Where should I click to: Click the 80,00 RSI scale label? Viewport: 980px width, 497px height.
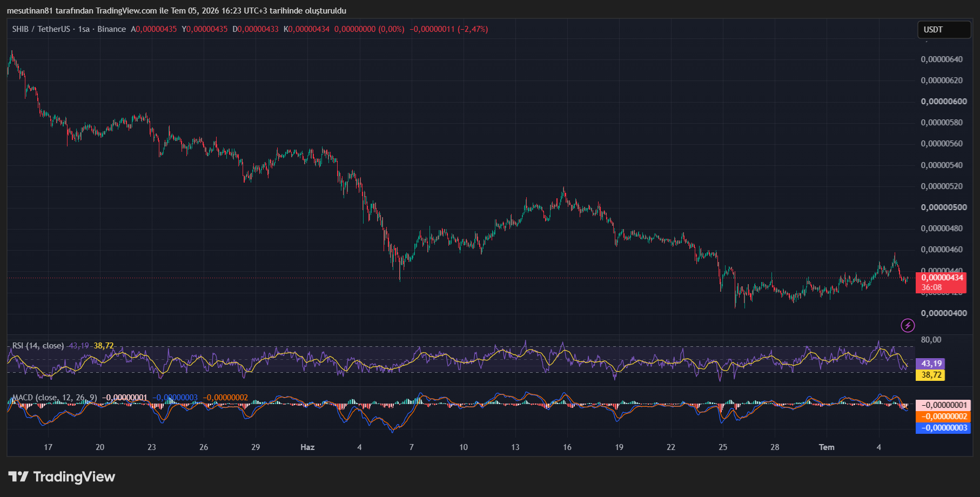931,340
